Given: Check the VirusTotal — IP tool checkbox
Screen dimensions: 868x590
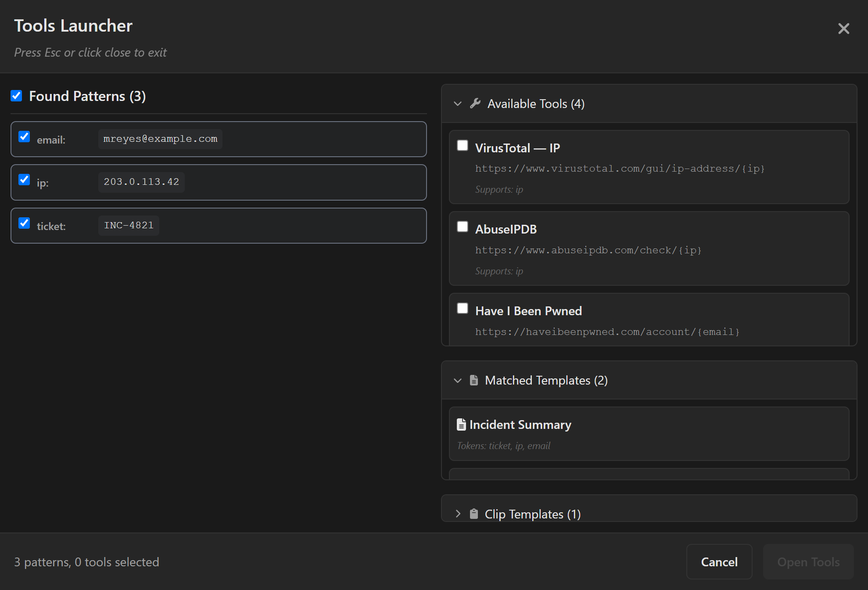Looking at the screenshot, I should pyautogui.click(x=463, y=145).
